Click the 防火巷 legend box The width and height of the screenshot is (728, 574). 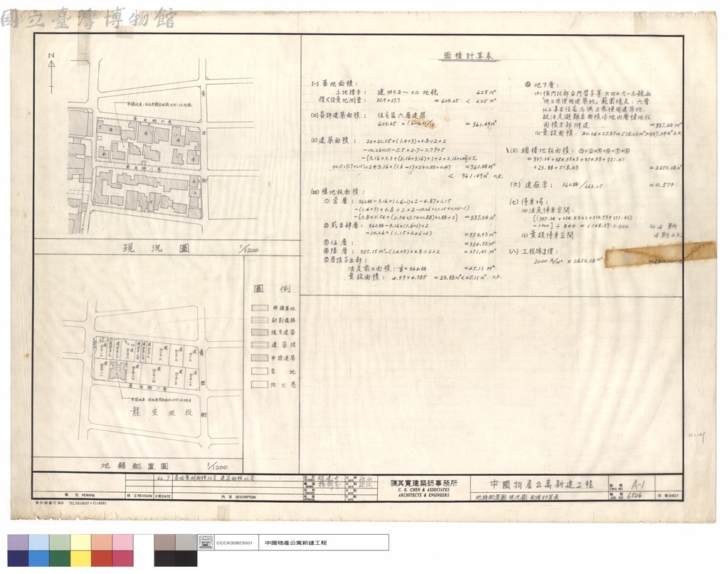tap(260, 385)
